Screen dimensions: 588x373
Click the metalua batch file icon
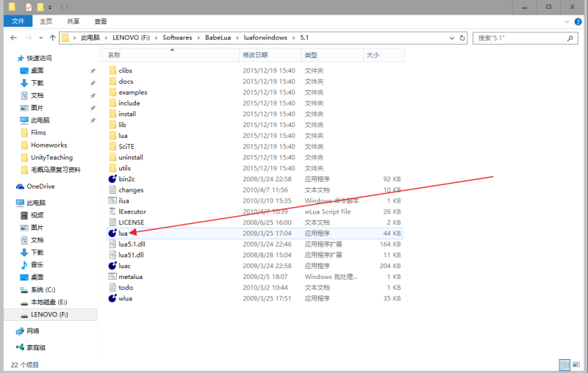tap(112, 277)
